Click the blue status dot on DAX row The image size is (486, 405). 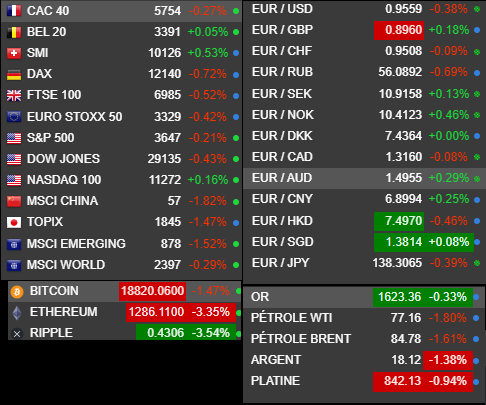click(236, 75)
